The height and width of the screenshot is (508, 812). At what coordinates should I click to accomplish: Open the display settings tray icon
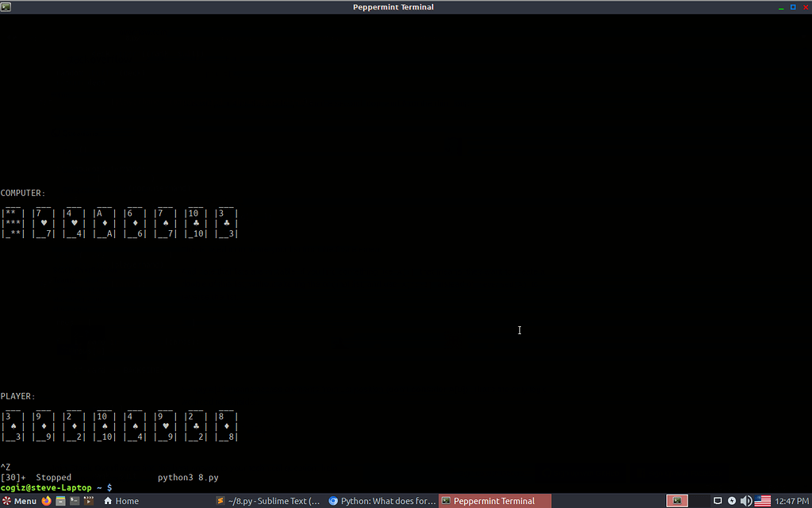[718, 501]
